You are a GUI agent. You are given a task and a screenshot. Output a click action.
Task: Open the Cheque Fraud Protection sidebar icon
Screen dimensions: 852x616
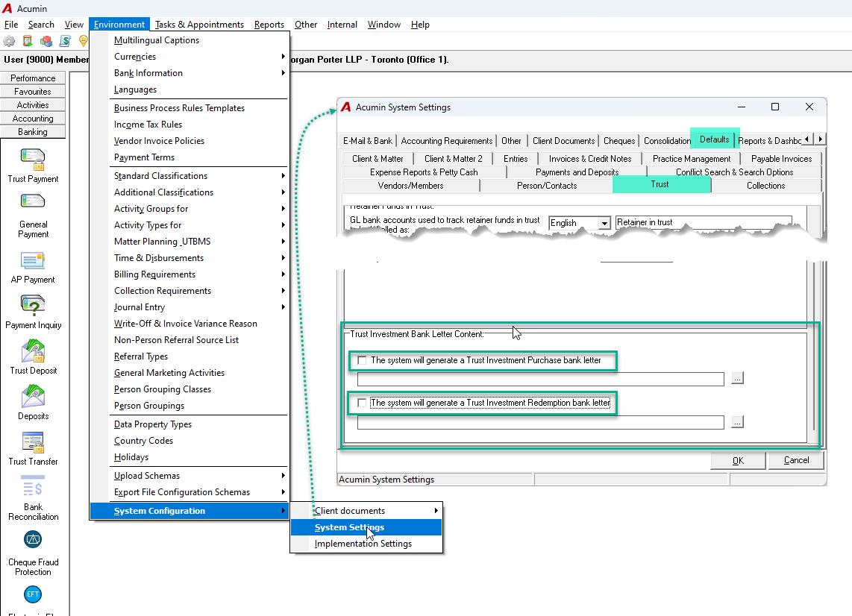pos(33,539)
